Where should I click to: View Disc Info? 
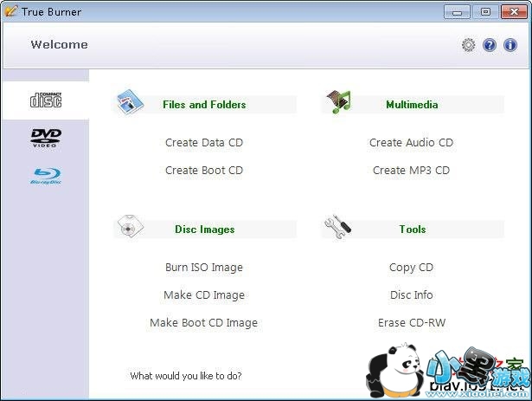coord(411,294)
